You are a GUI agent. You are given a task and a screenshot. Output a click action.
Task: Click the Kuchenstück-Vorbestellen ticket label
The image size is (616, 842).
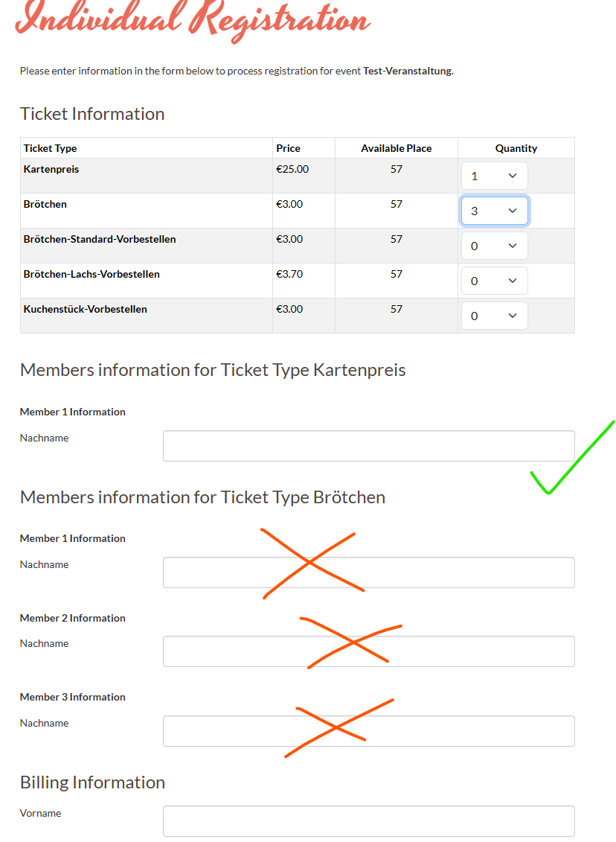(86, 309)
